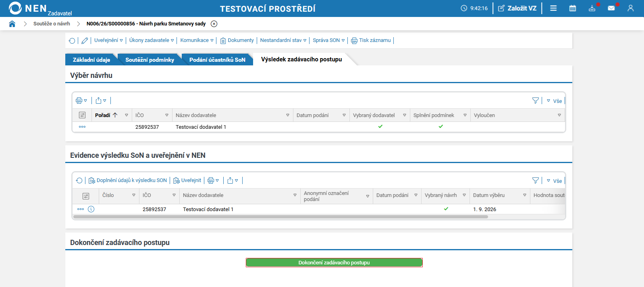Open Vyloučen column filter arrow
Screen dimensions: 644x287
click(559, 115)
